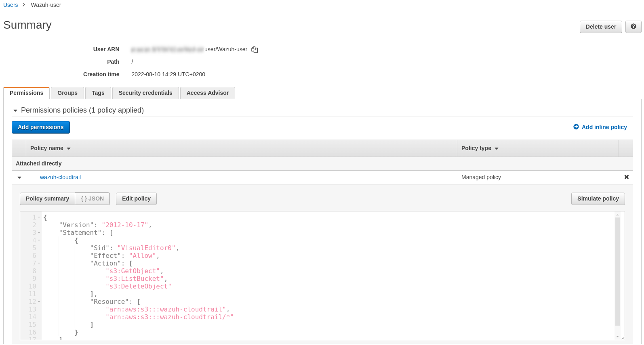Click the "Allow" effect value
Viewport: 644px width, 345px height.
[x=143, y=256]
